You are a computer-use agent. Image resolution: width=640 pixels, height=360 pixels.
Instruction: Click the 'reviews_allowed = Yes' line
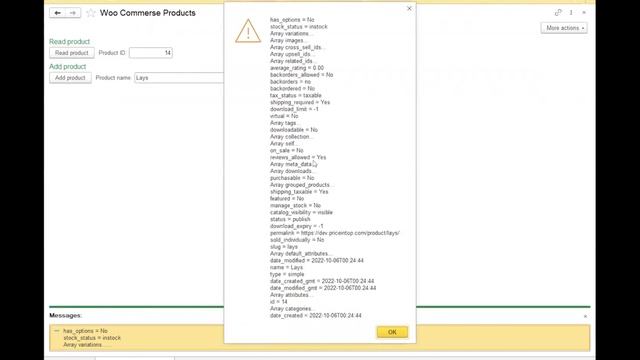pyautogui.click(x=298, y=157)
